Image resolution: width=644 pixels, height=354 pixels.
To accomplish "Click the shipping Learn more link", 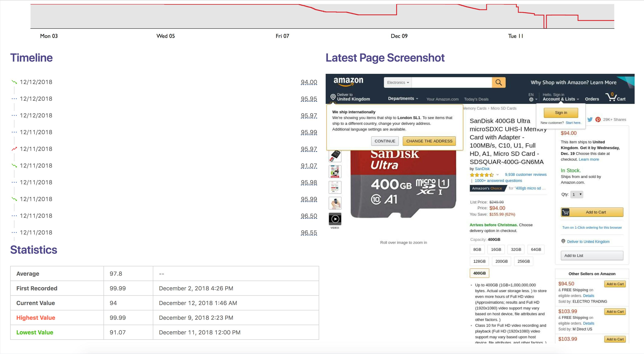I will pyautogui.click(x=589, y=159).
